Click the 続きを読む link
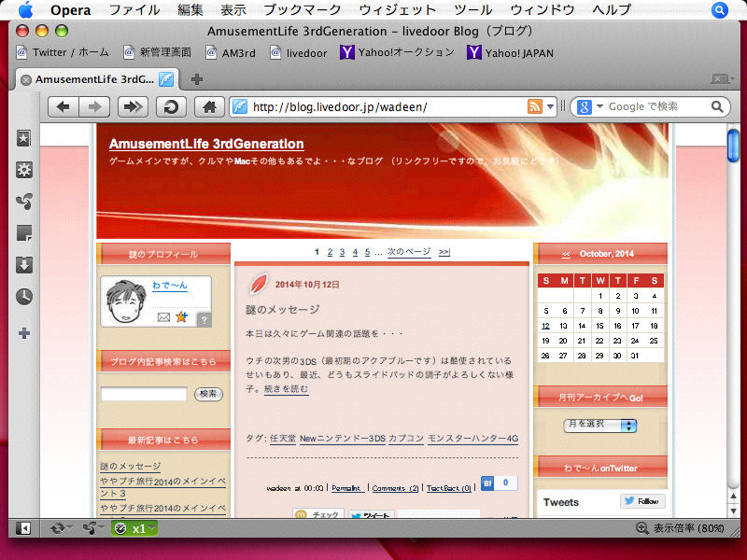 [x=286, y=388]
